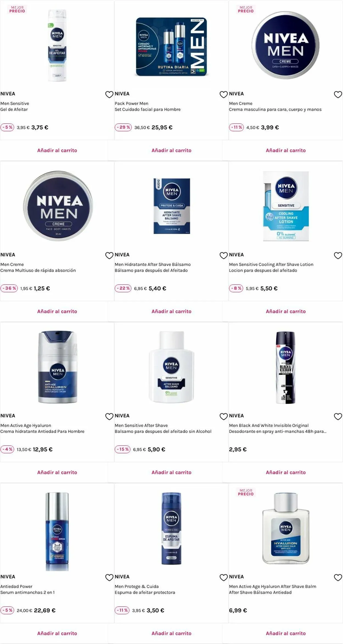The height and width of the screenshot is (644, 343).
Task: Favorite Men Active Age Hyaluron crema heart
Action: point(109,417)
